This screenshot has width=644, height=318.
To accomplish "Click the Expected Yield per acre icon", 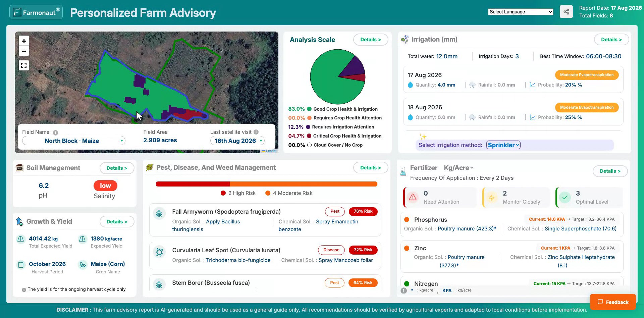I will pos(82,239).
